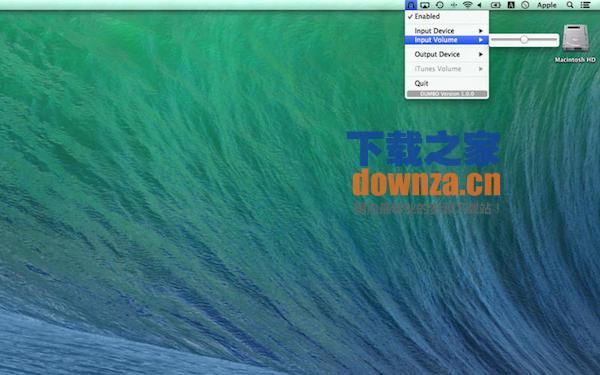Expand the Output Device submenu
This screenshot has width=600, height=375.
[x=447, y=54]
